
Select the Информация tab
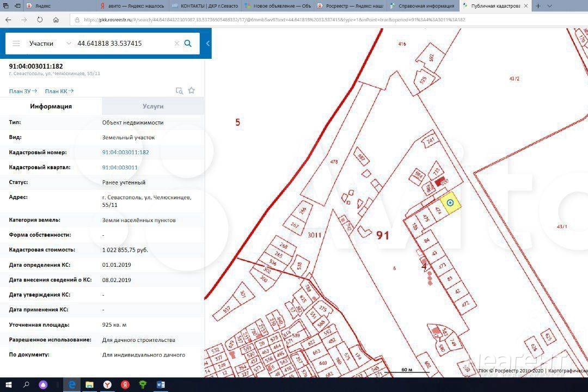pyautogui.click(x=51, y=106)
